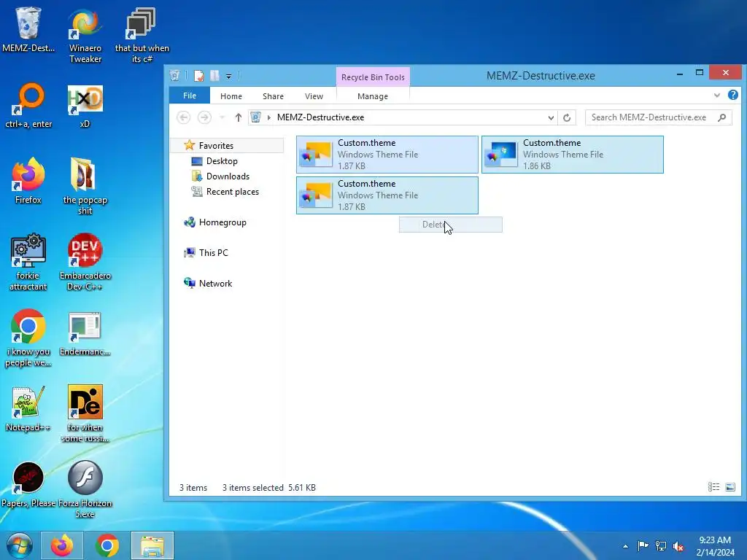Screen dimensions: 747x560
Task: Launch Winaero Tweaker shortcut
Action: pos(85,35)
